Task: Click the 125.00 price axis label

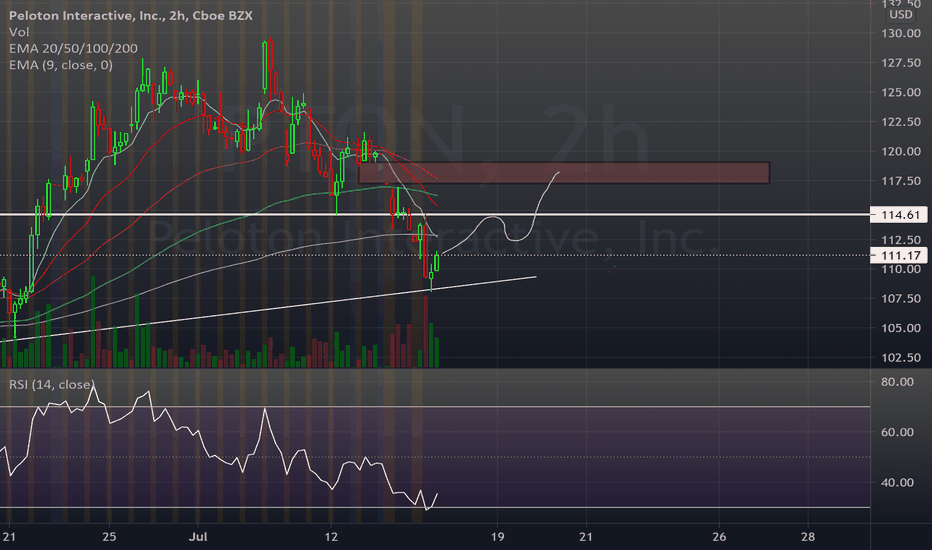Action: 900,92
